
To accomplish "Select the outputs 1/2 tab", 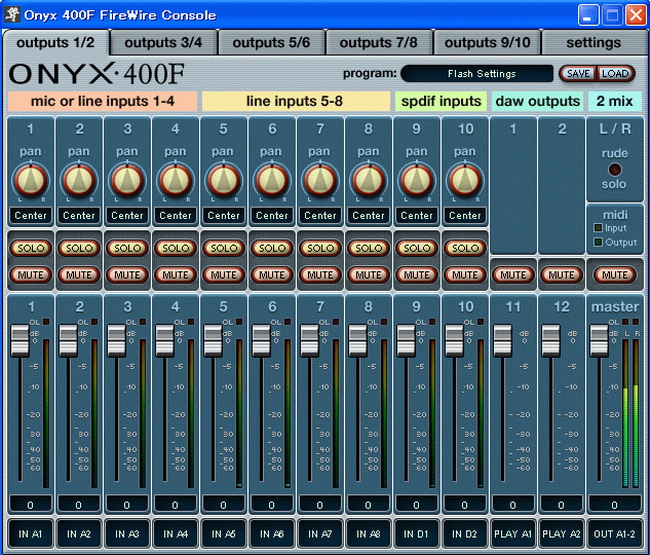I will (56, 42).
